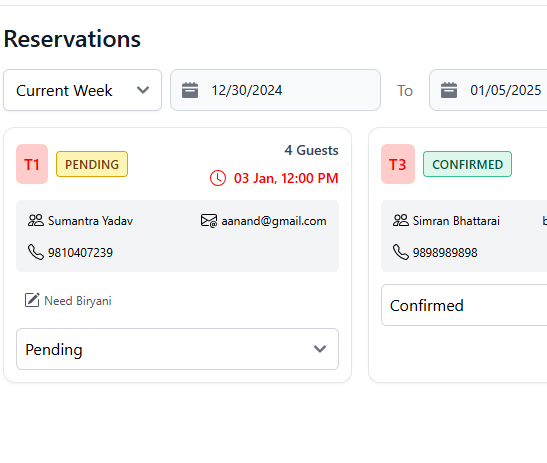Click the aanand@gmail.com email address
The height and width of the screenshot is (463, 547).
tap(274, 221)
